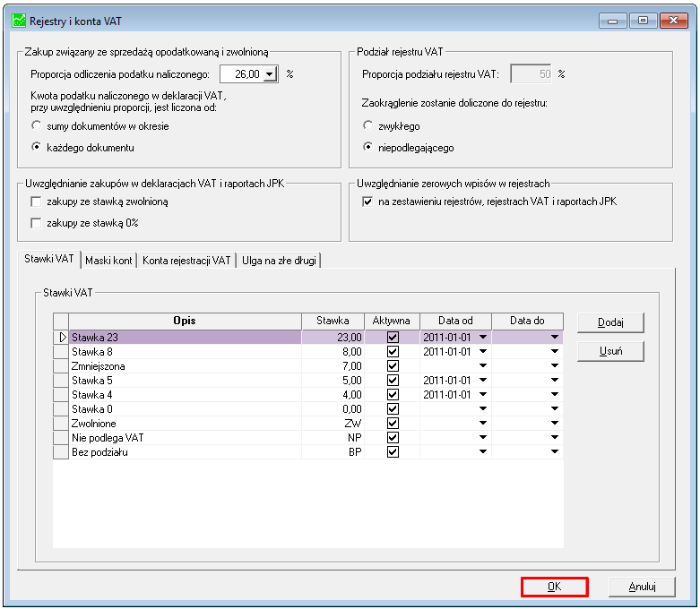Expand Data od dropdown for Stawka 0
The height and width of the screenshot is (609, 700).
tap(483, 408)
